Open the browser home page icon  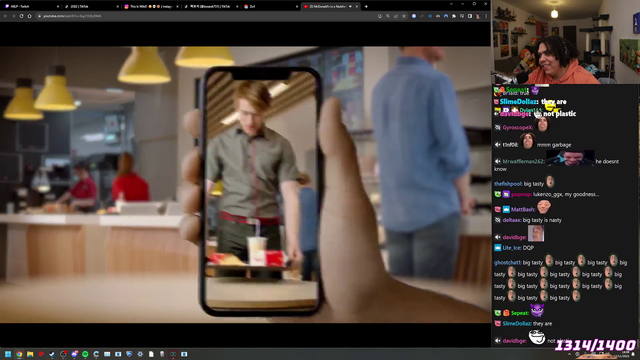pyautogui.click(x=29, y=16)
